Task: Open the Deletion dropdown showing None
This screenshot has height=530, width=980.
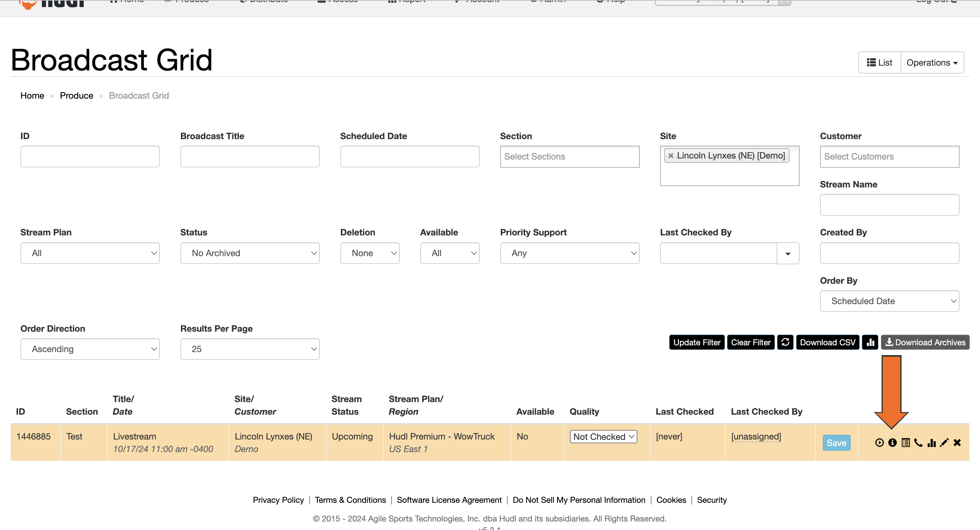Action: pyautogui.click(x=370, y=253)
